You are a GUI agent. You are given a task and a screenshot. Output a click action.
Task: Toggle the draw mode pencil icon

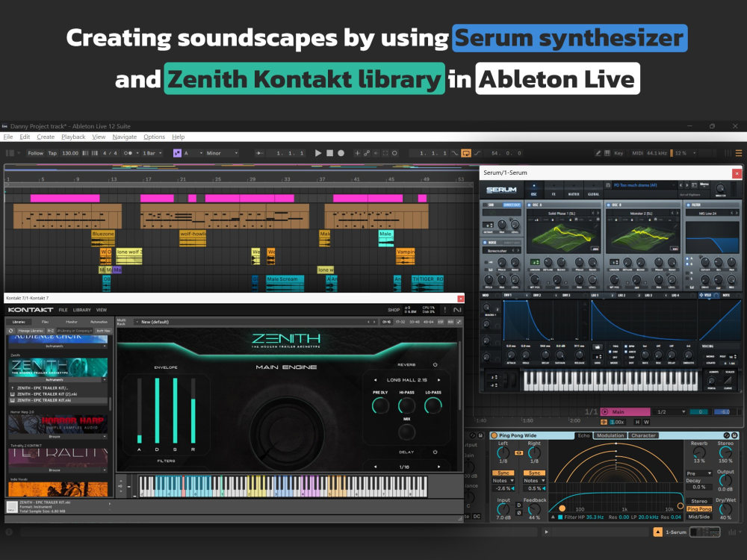coord(598,153)
